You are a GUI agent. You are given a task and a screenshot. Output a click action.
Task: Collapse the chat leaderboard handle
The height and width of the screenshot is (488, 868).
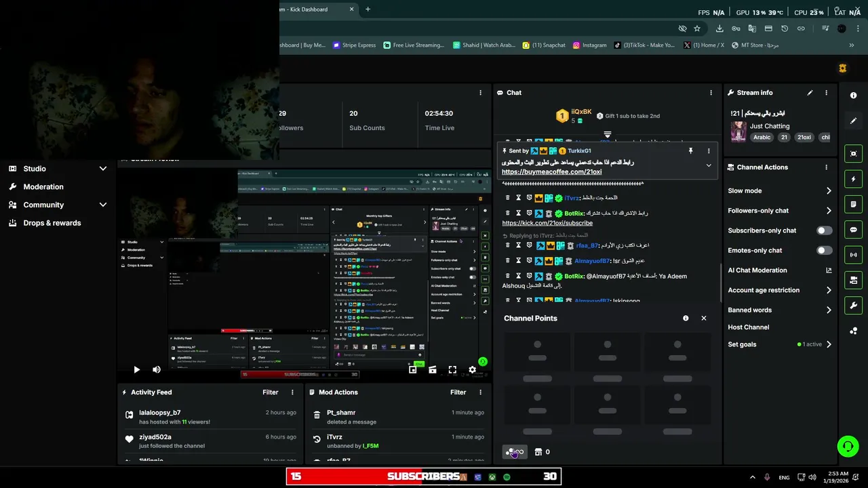pyautogui.click(x=608, y=135)
